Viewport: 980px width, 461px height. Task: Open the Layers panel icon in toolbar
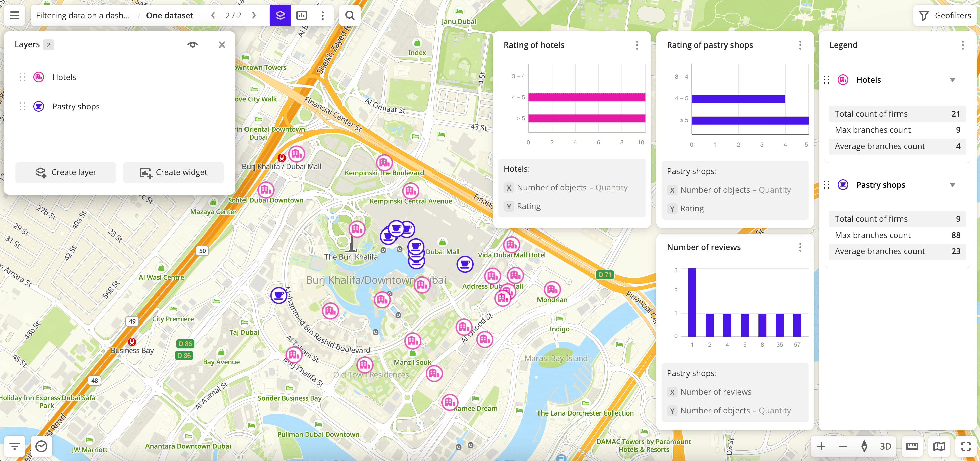coord(280,15)
